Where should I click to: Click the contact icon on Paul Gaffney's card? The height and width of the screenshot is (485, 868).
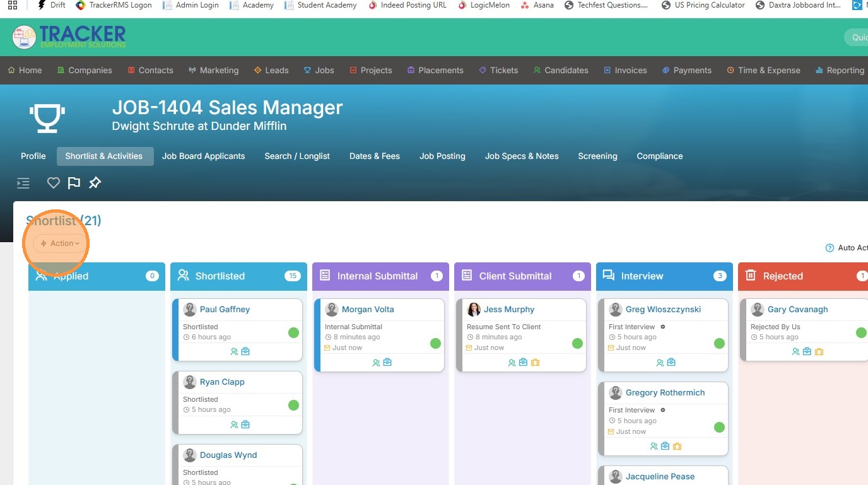pyautogui.click(x=235, y=352)
